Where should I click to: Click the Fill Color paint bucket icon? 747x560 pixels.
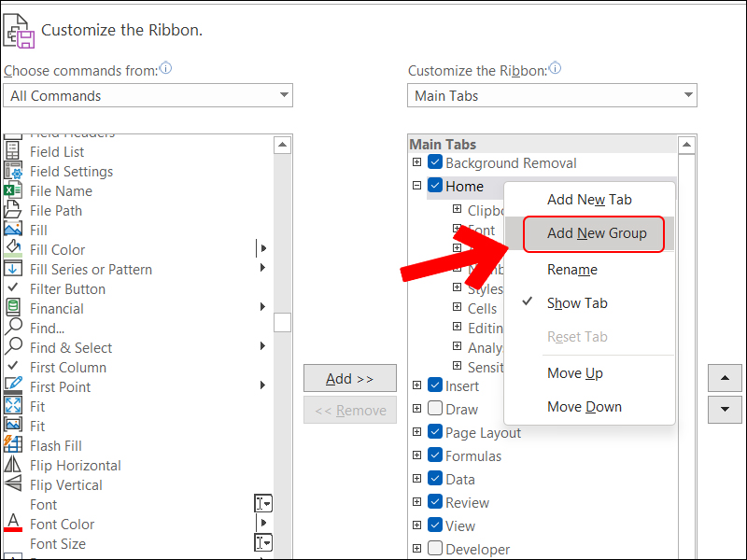13,249
